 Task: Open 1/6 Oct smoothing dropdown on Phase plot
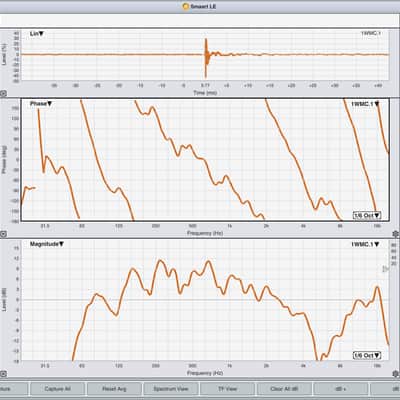(x=367, y=215)
